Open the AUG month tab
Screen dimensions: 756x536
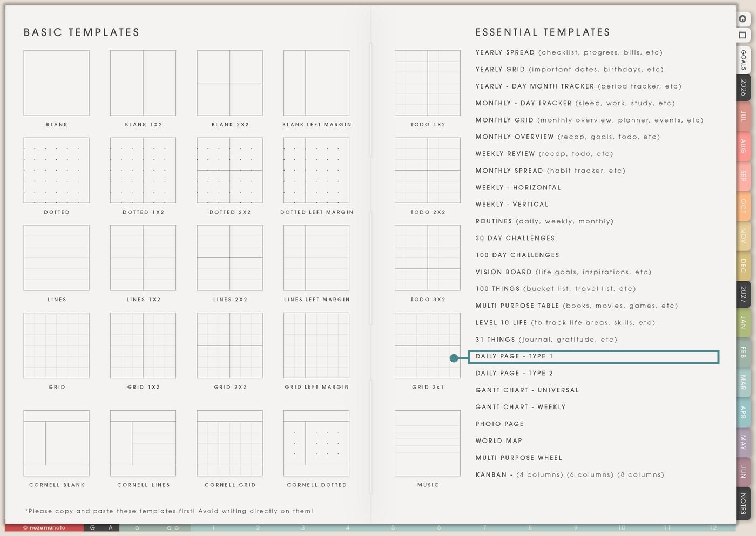[x=743, y=146]
